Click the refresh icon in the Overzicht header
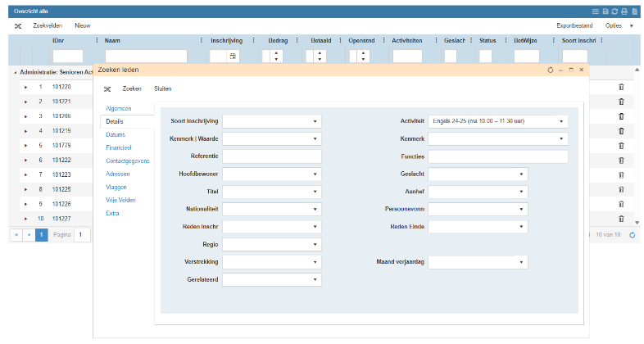The width and height of the screenshot is (644, 344). pyautogui.click(x=615, y=11)
